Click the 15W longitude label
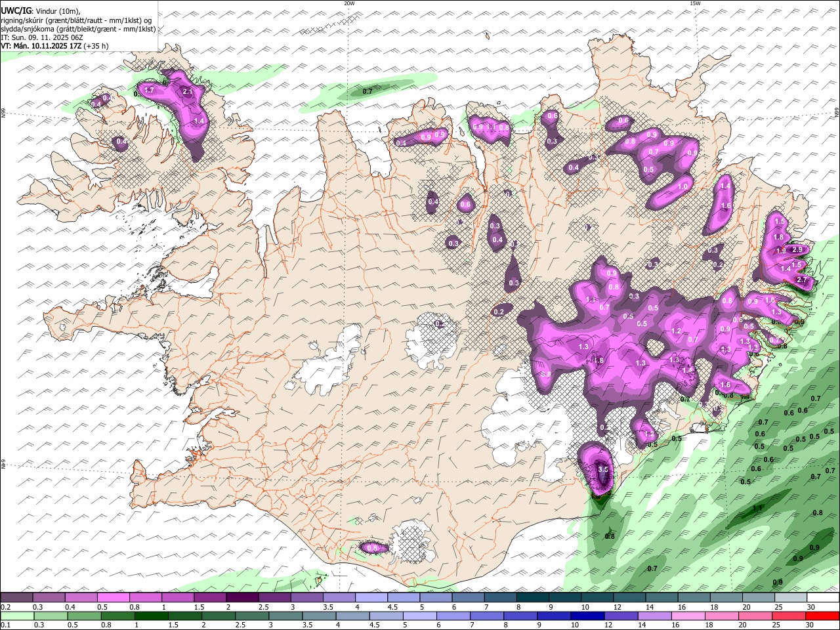Viewport: 840px width, 630px height. [695, 3]
